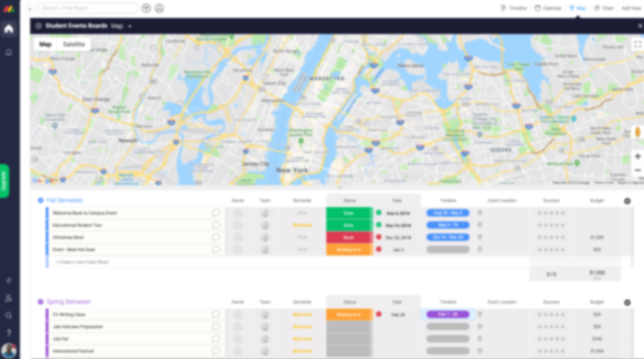Zoom in on the map
Viewport: 644px width, 359px height.
point(637,156)
